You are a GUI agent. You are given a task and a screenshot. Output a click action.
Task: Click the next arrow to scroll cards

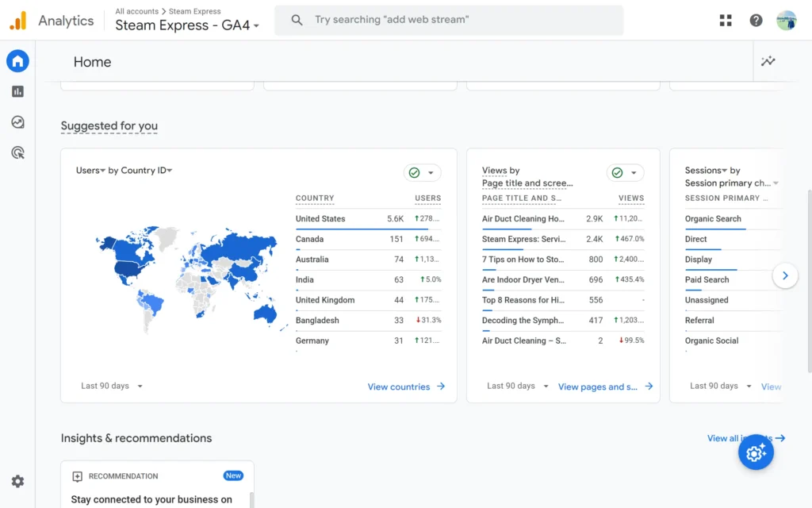pyautogui.click(x=785, y=276)
